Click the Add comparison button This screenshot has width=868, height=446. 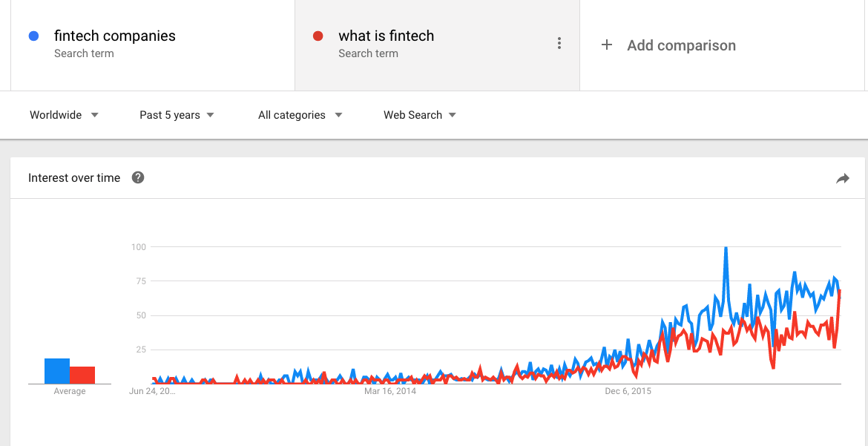(x=668, y=45)
